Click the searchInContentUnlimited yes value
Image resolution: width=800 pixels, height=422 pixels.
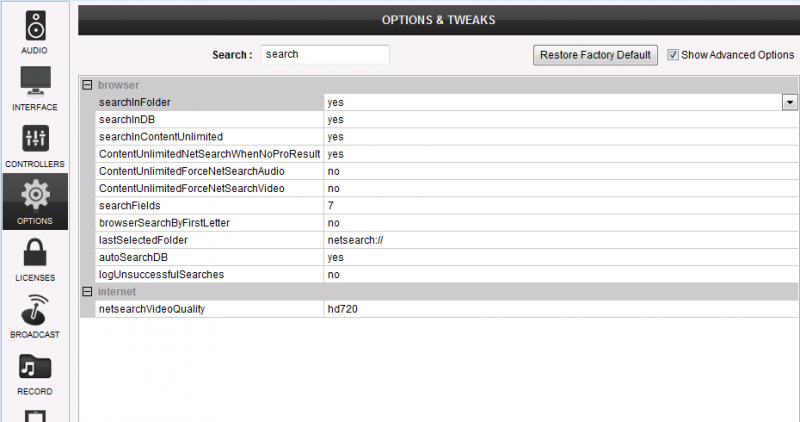[x=335, y=137]
